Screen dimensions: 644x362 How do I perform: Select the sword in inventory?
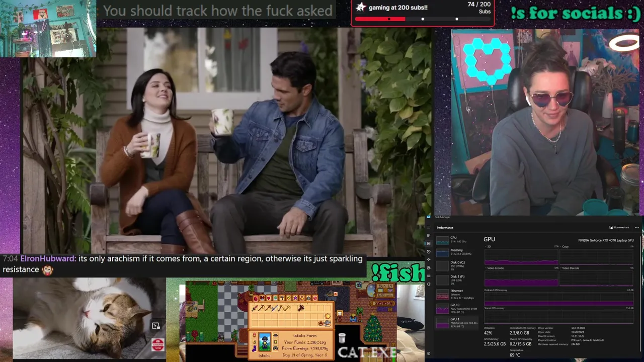pyautogui.click(x=255, y=308)
